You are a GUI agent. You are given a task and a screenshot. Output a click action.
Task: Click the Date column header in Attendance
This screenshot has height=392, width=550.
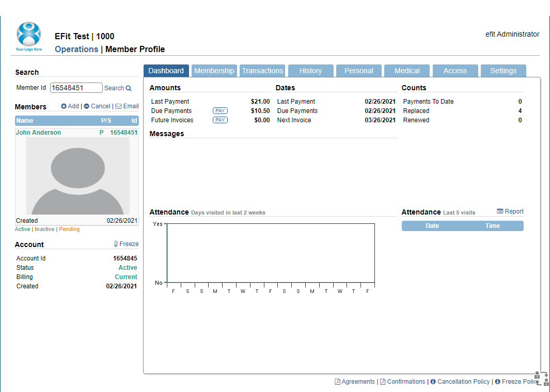pyautogui.click(x=432, y=226)
